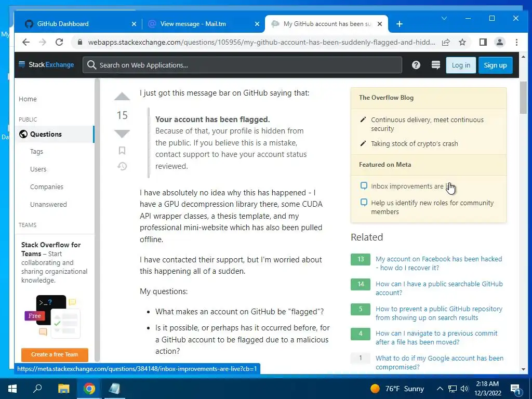Open related 'My account on Facebook has been hacked'
532x399 pixels.
438,263
